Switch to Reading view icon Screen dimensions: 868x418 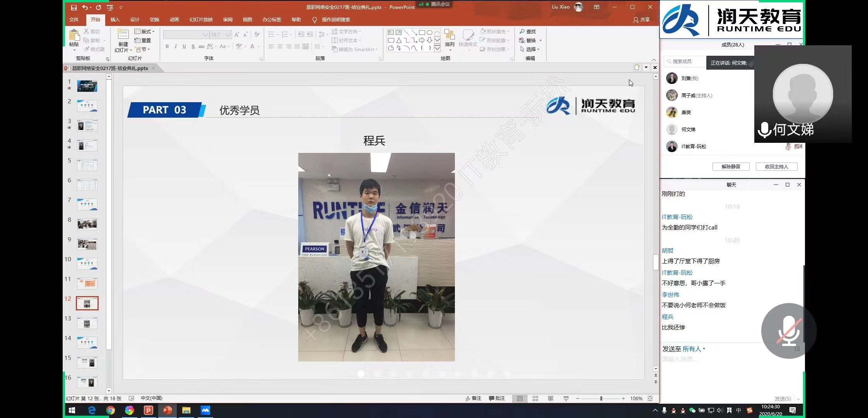550,398
